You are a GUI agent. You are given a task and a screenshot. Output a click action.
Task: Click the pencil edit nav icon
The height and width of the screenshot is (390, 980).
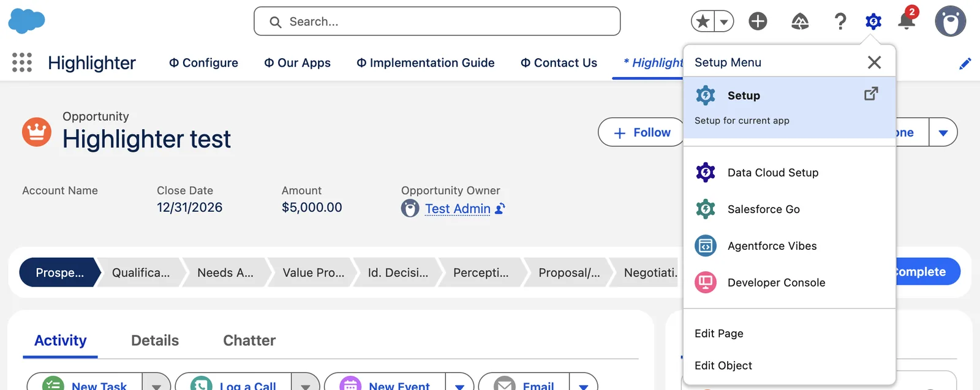[x=965, y=63]
